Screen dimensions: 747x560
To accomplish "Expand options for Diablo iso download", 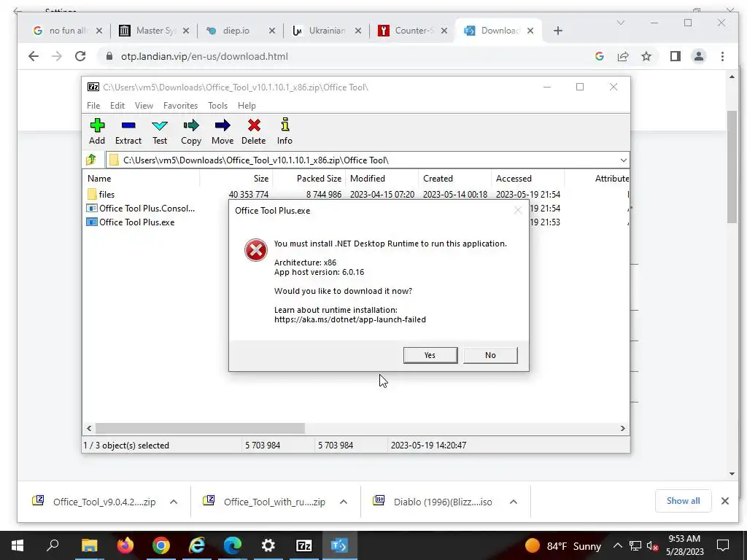I will (514, 502).
